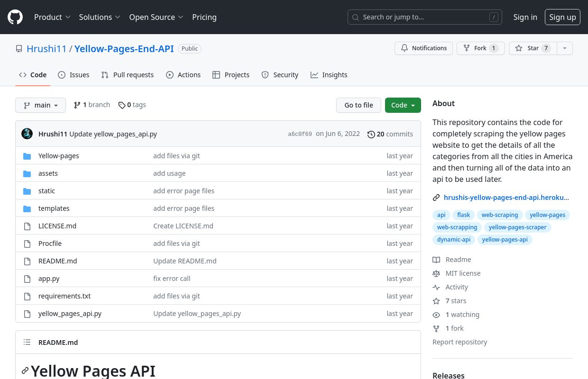Image resolution: width=588 pixels, height=379 pixels.
Task: Select the yellow-pages topic tag
Action: pyautogui.click(x=548, y=215)
